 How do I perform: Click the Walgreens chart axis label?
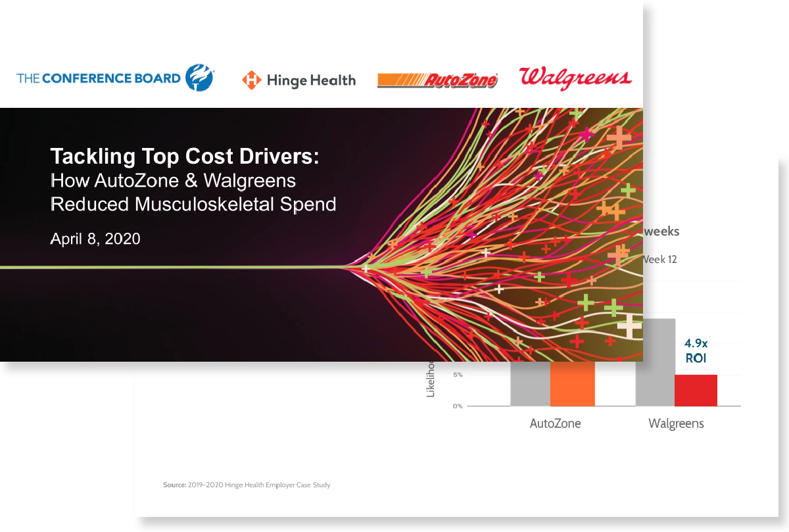point(676,423)
